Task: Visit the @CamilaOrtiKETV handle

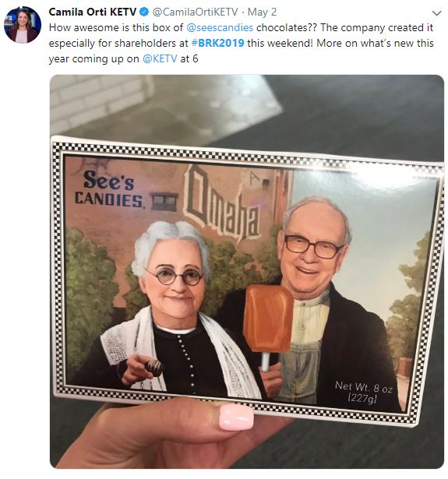Action: pyautogui.click(x=195, y=12)
